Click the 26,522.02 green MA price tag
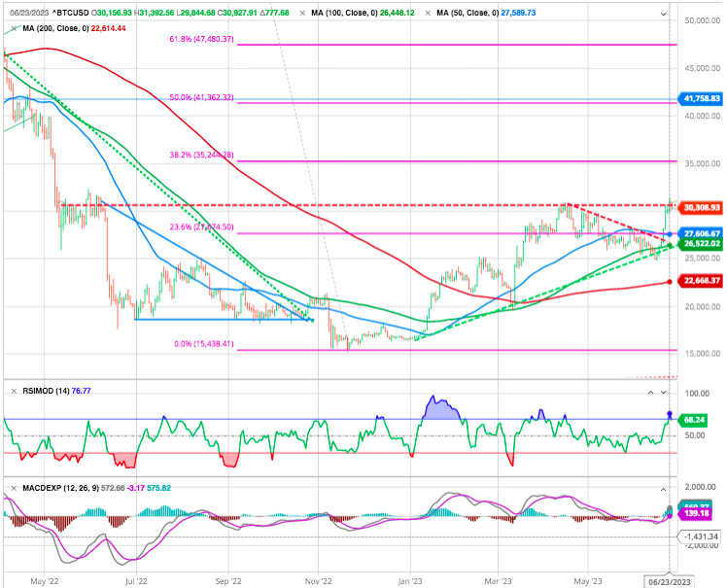The image size is (727, 588). (x=701, y=244)
